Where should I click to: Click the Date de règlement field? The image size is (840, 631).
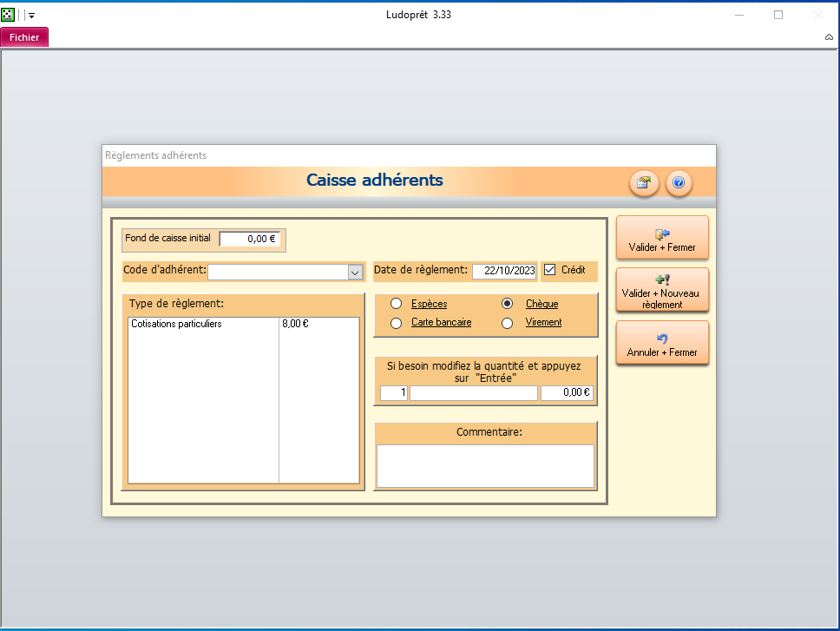tap(504, 271)
